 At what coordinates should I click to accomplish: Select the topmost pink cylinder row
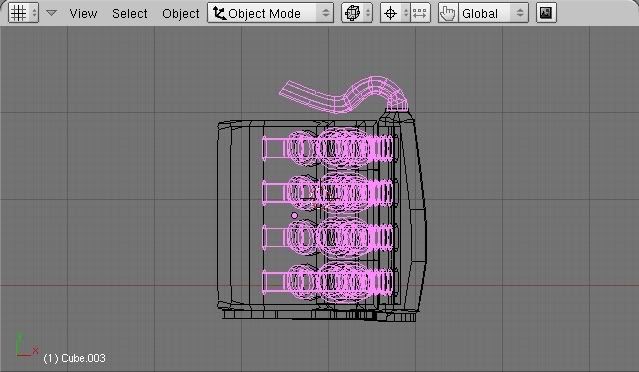tap(327, 147)
